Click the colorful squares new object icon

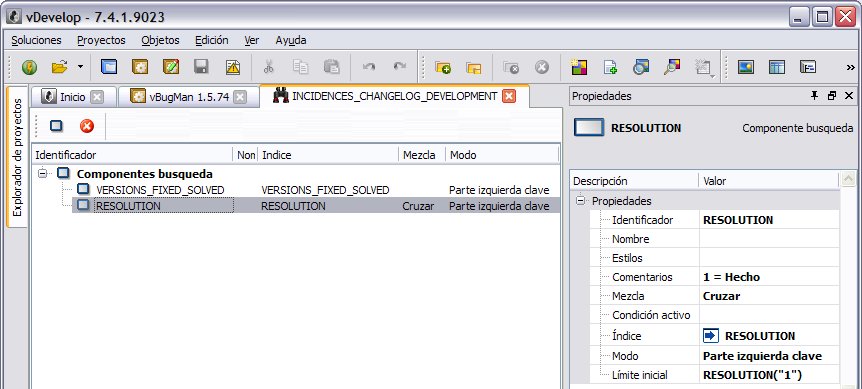pyautogui.click(x=579, y=67)
